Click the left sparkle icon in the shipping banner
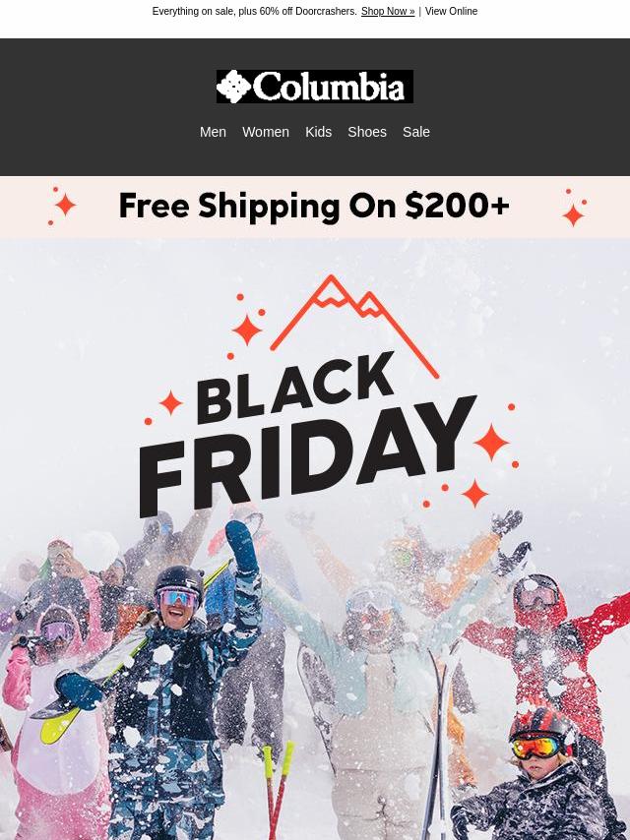Viewport: 630px width, 840px height. coord(63,206)
